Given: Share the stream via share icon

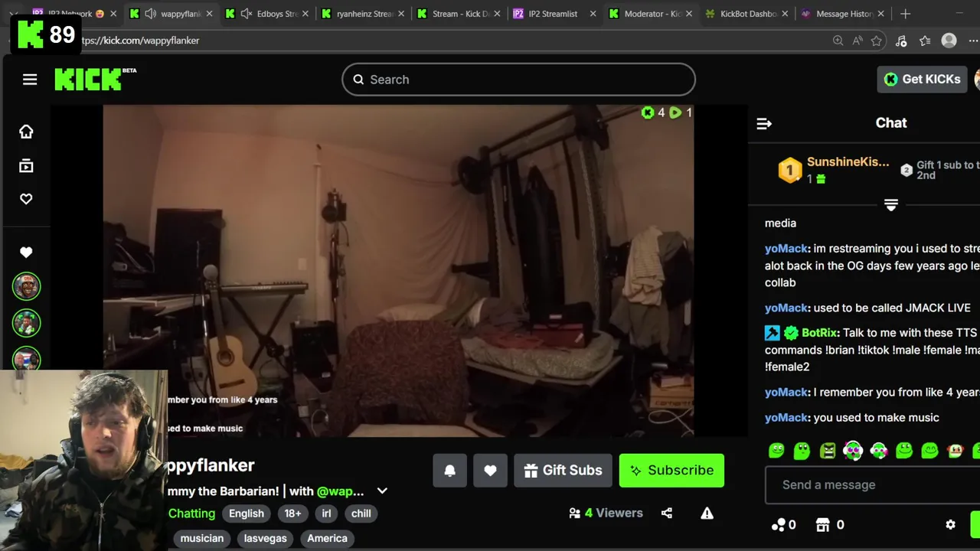Looking at the screenshot, I should pos(667,514).
